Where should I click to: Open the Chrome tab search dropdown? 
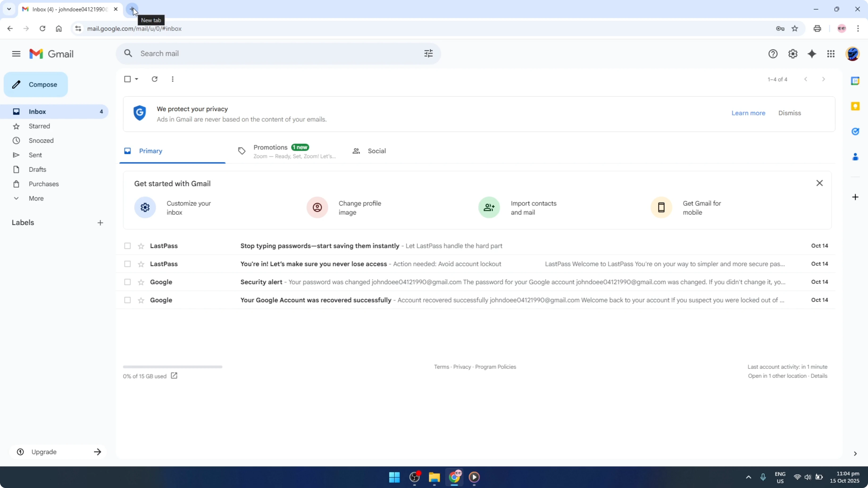coord(9,9)
